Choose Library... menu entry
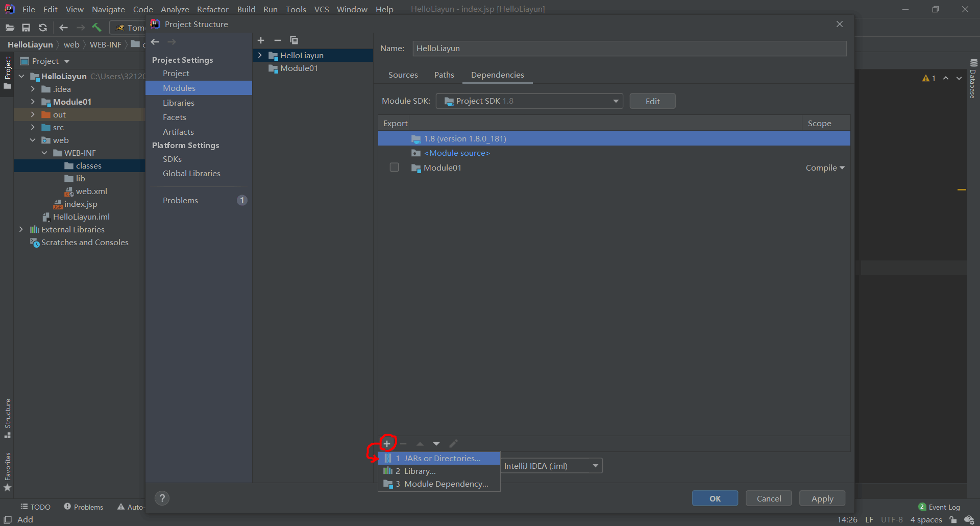980x526 pixels. (x=439, y=471)
